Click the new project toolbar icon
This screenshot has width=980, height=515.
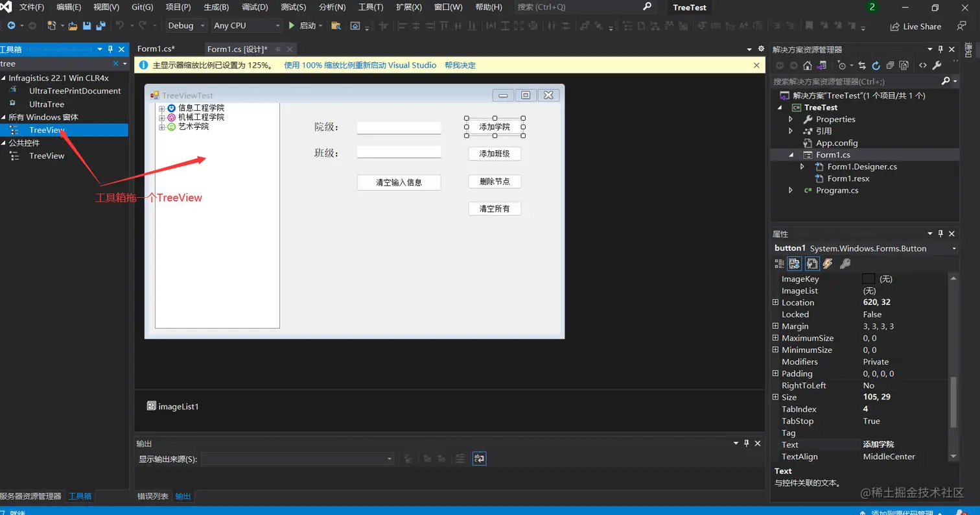pos(52,26)
